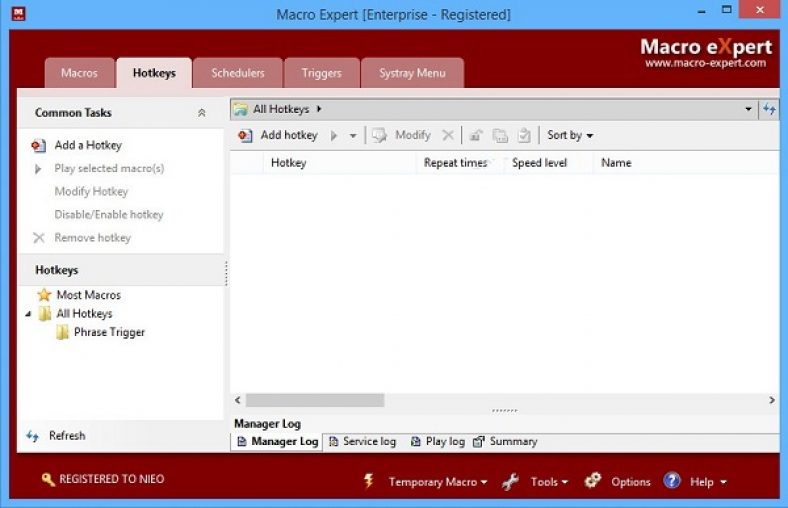This screenshot has width=788, height=508.
Task: Click Disable/Enable hotkey task
Action: [x=109, y=215]
